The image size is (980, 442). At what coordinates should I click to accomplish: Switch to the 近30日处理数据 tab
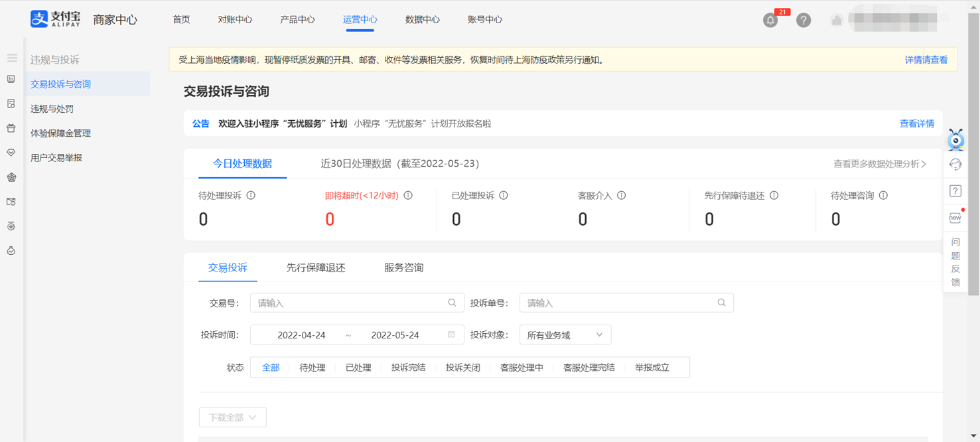(399, 164)
